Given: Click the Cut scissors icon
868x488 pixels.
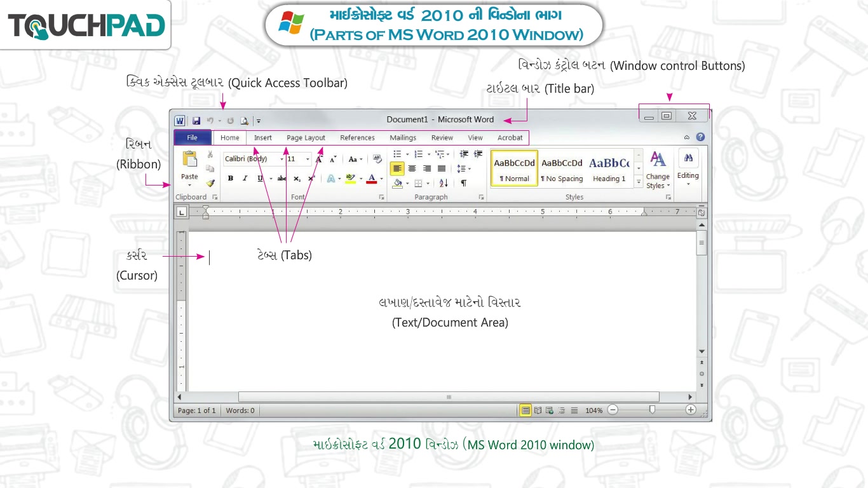Looking at the screenshot, I should click(x=210, y=154).
